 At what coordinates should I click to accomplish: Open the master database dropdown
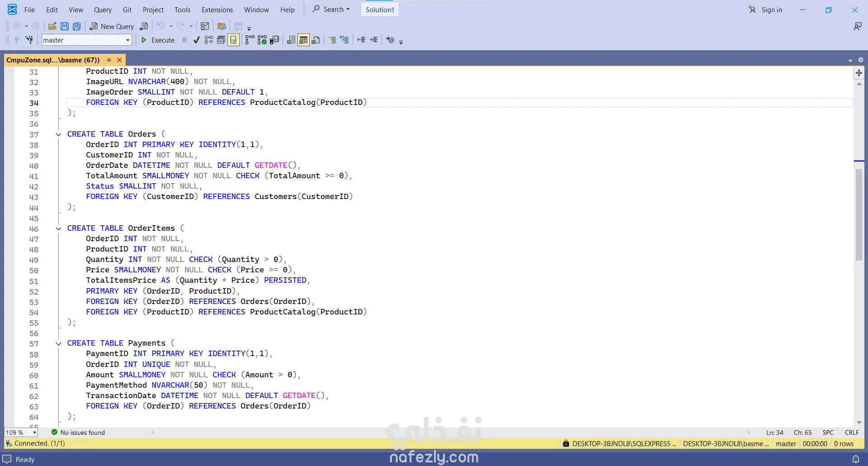click(127, 40)
